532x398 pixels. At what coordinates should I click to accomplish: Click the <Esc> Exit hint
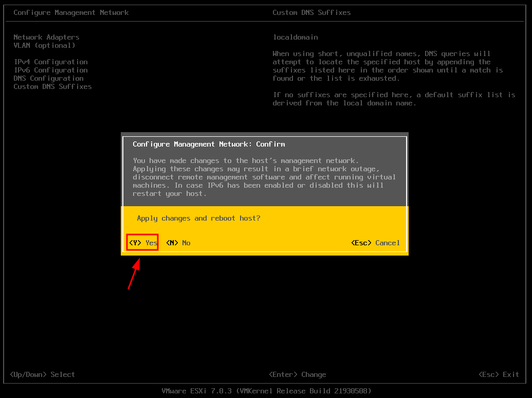pyautogui.click(x=499, y=374)
